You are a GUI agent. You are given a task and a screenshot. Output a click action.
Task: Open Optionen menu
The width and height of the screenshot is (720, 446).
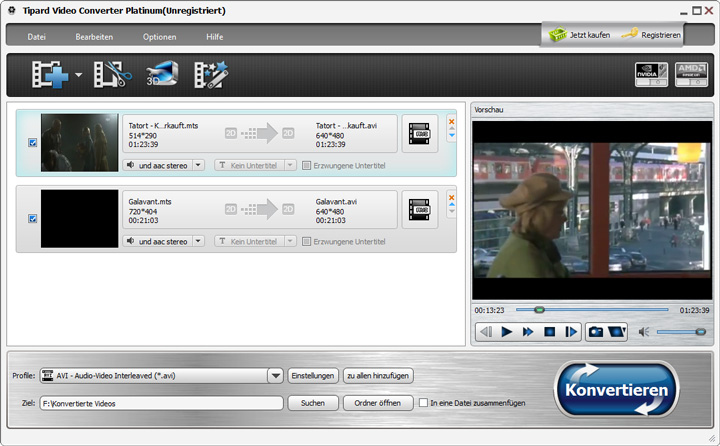pos(159,37)
